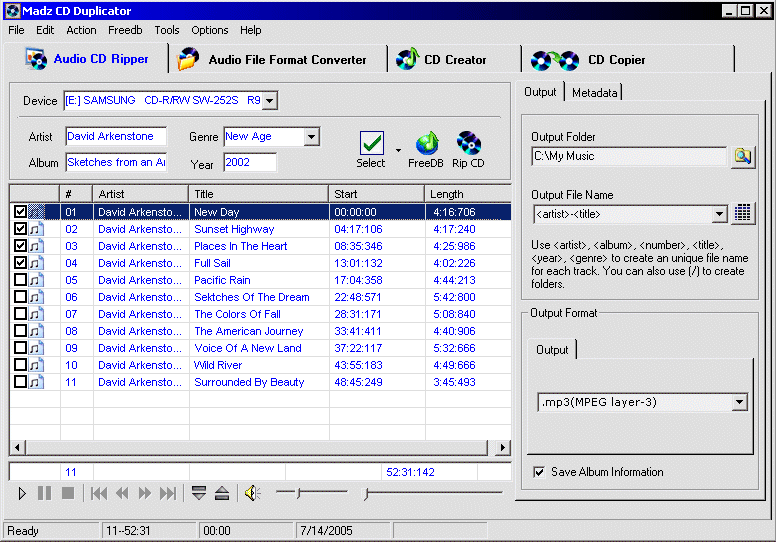Check track 10 Wild River checkbox
Viewport: 776px width, 542px height.
[20, 365]
